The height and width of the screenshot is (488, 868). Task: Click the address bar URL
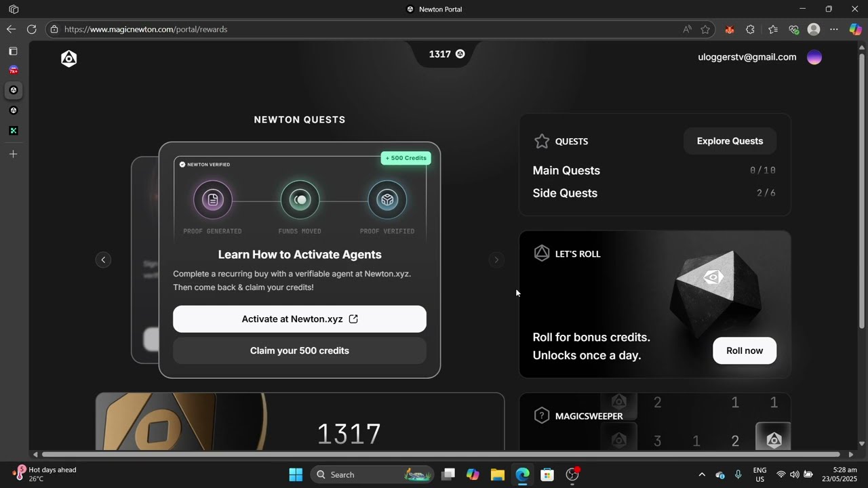(146, 29)
